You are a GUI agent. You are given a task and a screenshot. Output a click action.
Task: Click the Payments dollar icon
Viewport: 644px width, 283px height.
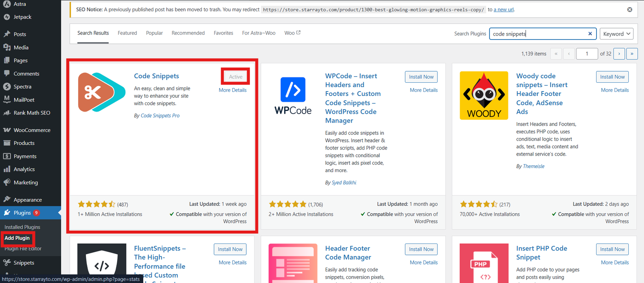[7, 156]
